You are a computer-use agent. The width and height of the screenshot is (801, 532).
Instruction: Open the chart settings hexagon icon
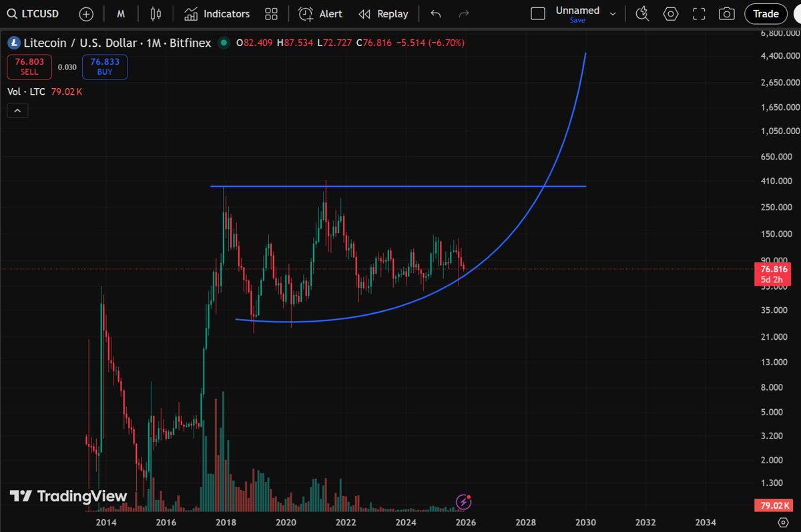[671, 14]
